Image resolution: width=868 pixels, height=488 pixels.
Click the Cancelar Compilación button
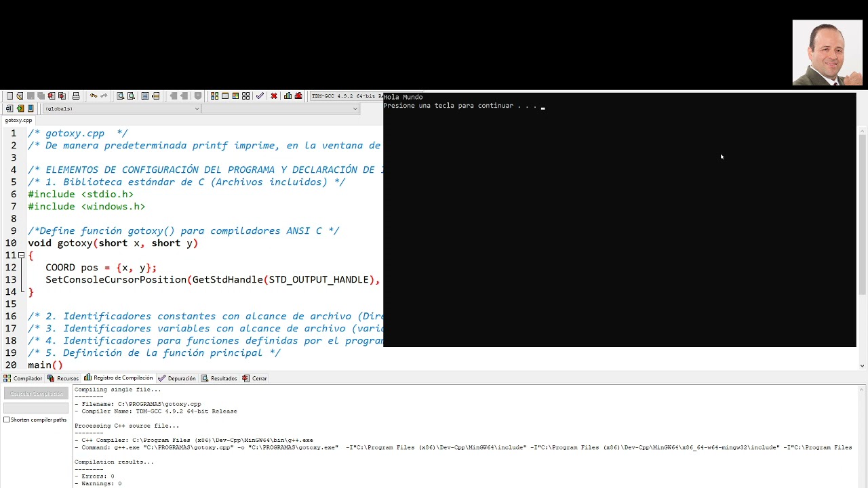(36, 394)
